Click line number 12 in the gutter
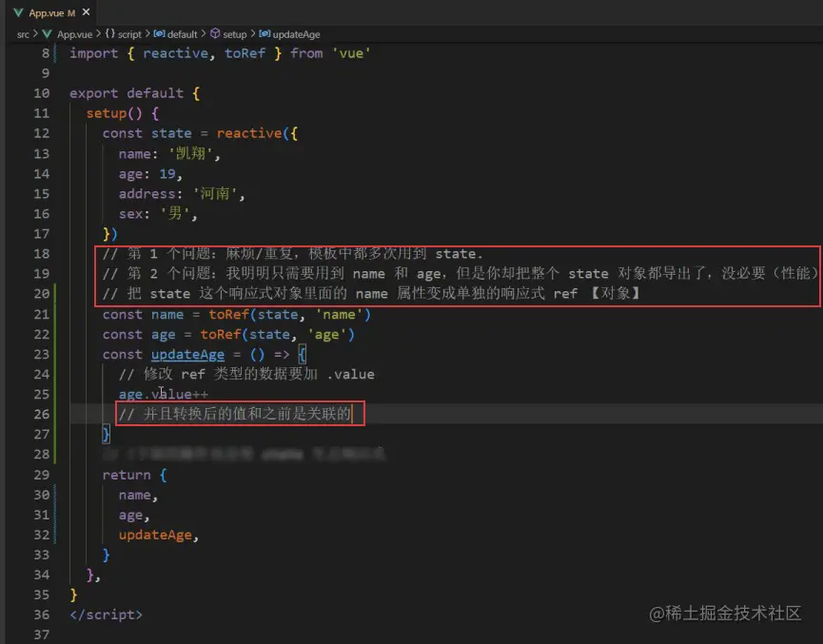The width and height of the screenshot is (823, 644). tap(42, 133)
